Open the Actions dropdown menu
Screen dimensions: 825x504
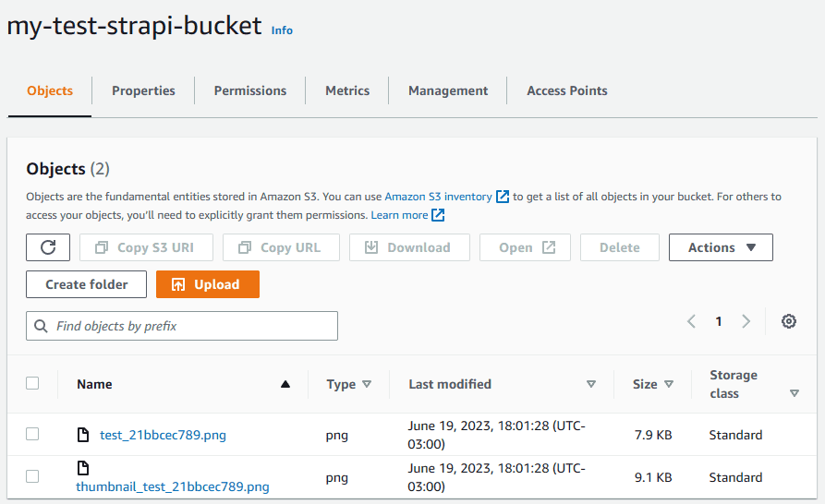[721, 247]
